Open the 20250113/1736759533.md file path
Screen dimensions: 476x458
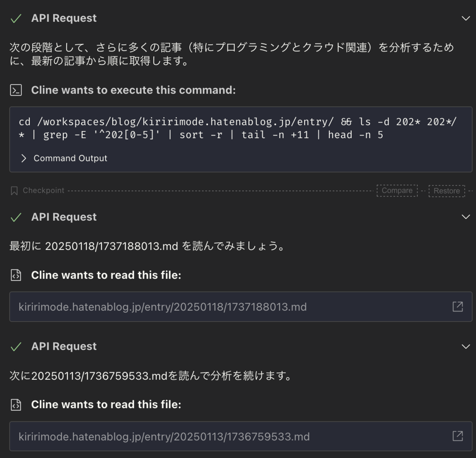(x=164, y=437)
